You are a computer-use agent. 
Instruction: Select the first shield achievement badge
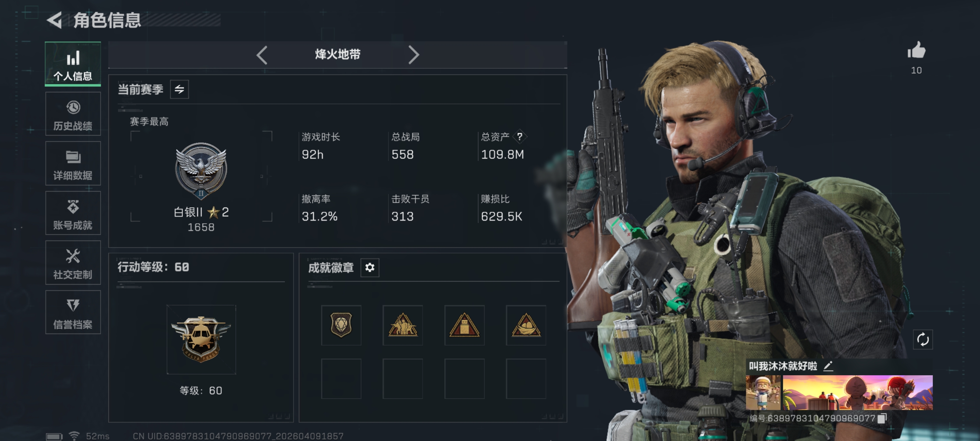(341, 325)
